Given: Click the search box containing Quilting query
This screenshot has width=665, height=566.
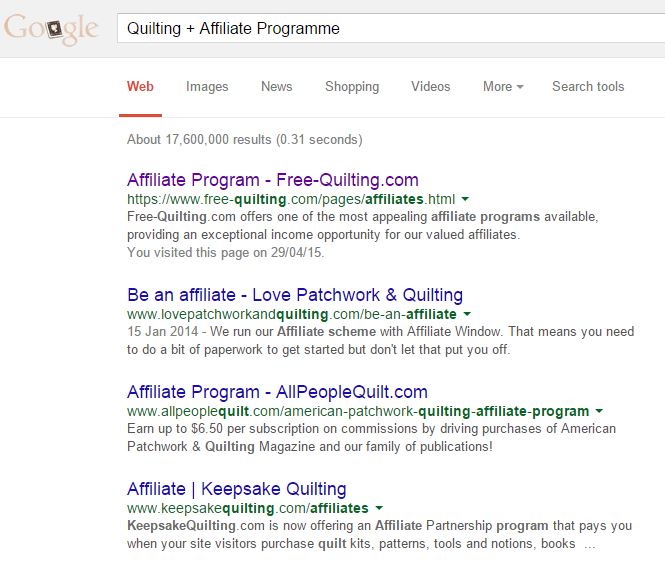Looking at the screenshot, I should tap(391, 28).
